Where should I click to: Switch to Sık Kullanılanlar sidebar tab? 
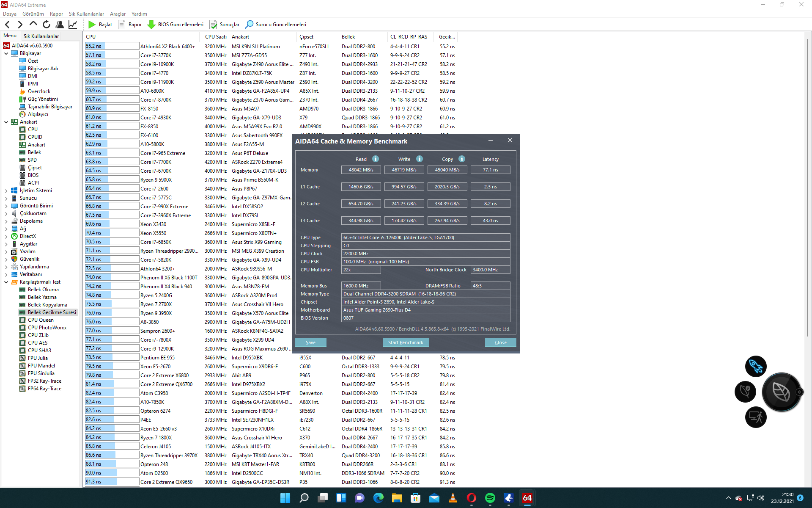coord(41,36)
